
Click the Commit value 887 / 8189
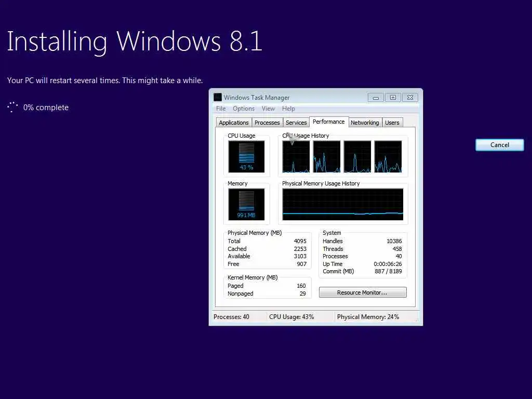388,271
